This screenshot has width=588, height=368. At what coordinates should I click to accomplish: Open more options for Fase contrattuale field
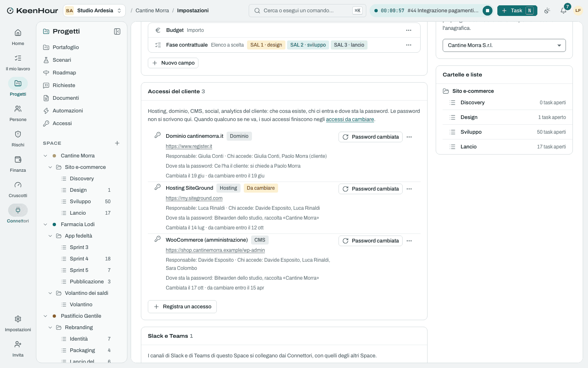[409, 45]
